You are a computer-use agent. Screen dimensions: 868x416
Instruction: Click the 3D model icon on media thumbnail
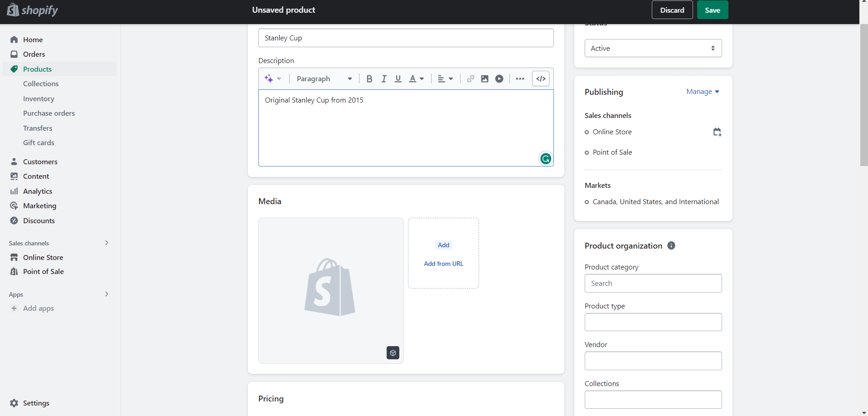[x=393, y=352]
